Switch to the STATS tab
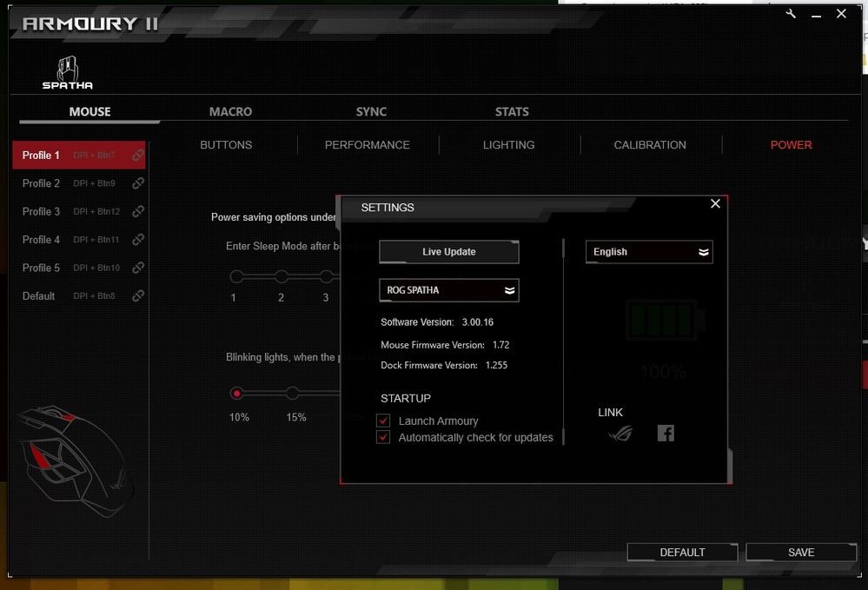Viewport: 868px width, 590px height. point(512,112)
